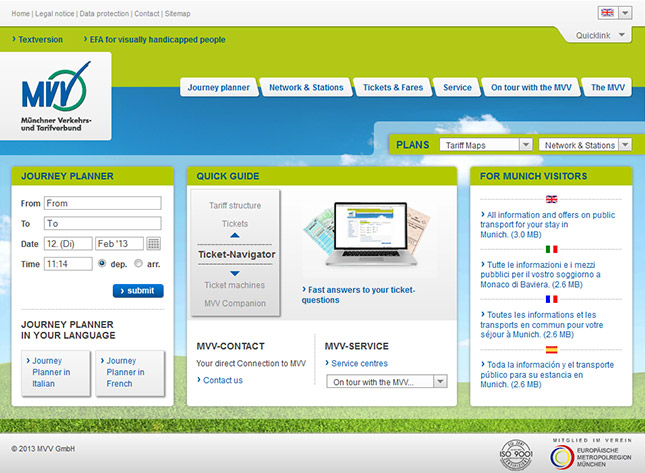
Task: Open the calendar date picker icon
Action: [x=153, y=243]
